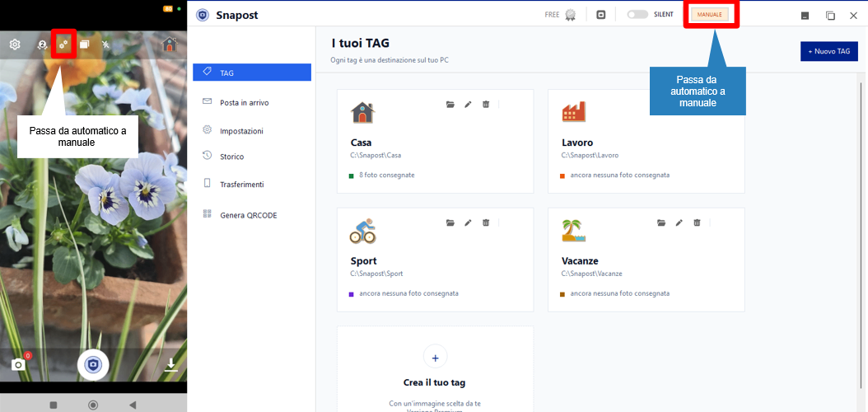Screen dimensions: 868x412
Task: Click the phone battery 80 indicator
Action: (x=168, y=8)
